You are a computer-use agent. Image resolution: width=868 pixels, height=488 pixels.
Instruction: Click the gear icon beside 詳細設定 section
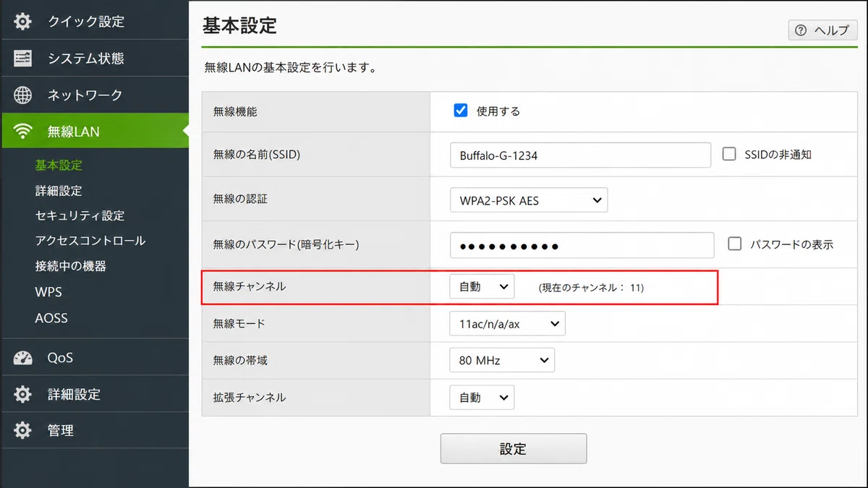[x=23, y=394]
